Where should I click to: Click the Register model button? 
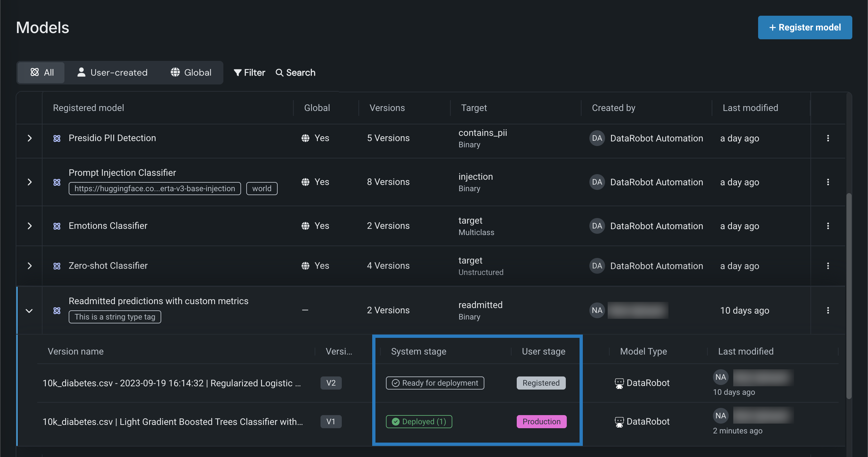coord(805,27)
